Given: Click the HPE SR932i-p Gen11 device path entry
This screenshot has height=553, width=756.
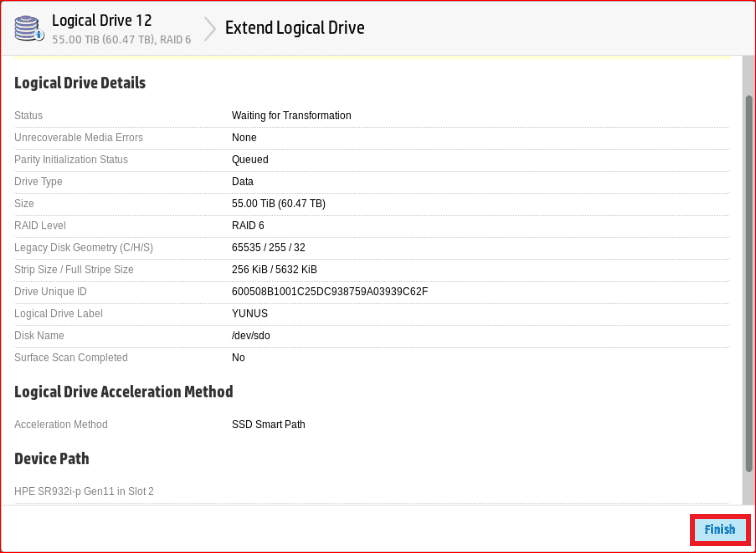Looking at the screenshot, I should point(84,492).
